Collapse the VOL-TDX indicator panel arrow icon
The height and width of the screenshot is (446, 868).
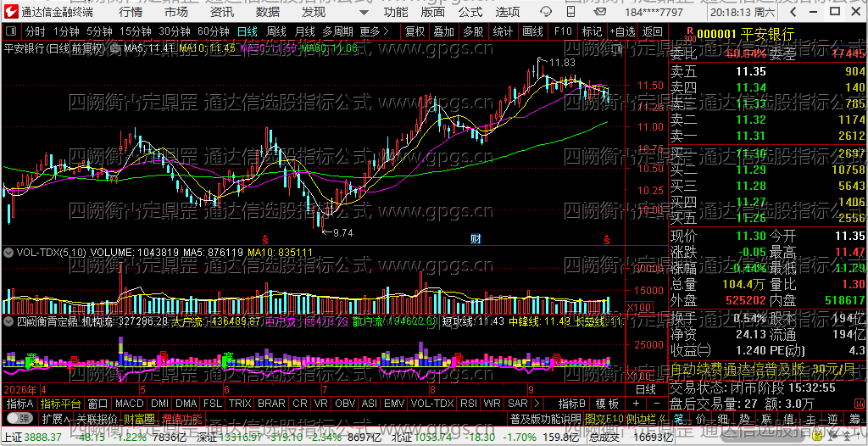(x=8, y=252)
